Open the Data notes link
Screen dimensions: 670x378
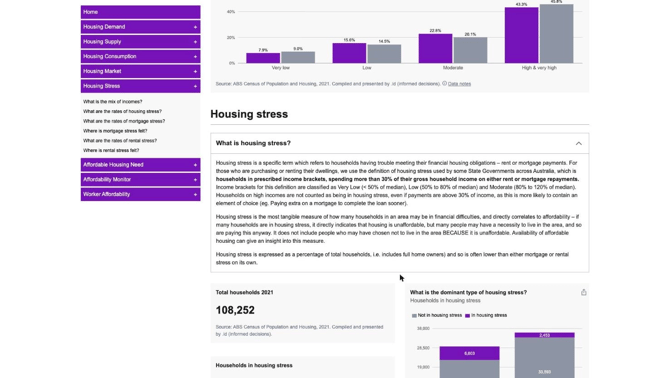coord(459,84)
